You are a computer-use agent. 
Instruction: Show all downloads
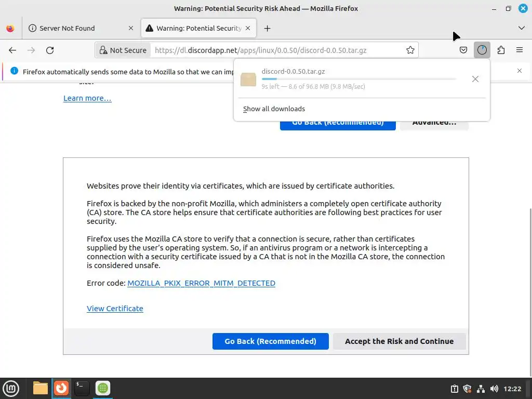click(274, 109)
